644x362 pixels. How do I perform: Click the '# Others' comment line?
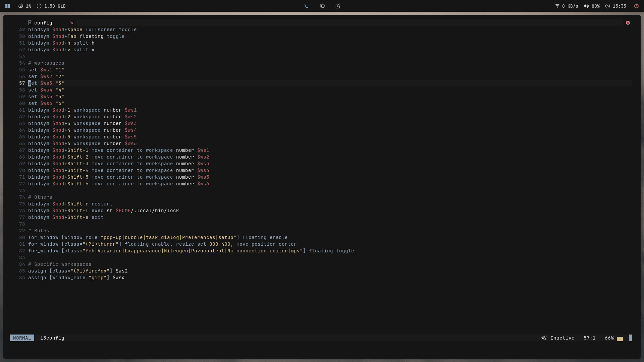pos(40,197)
